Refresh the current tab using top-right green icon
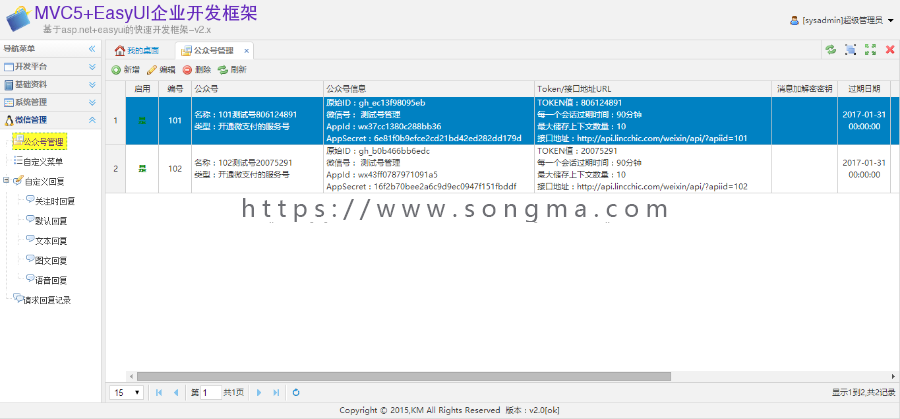This screenshot has width=900, height=419. (x=831, y=49)
